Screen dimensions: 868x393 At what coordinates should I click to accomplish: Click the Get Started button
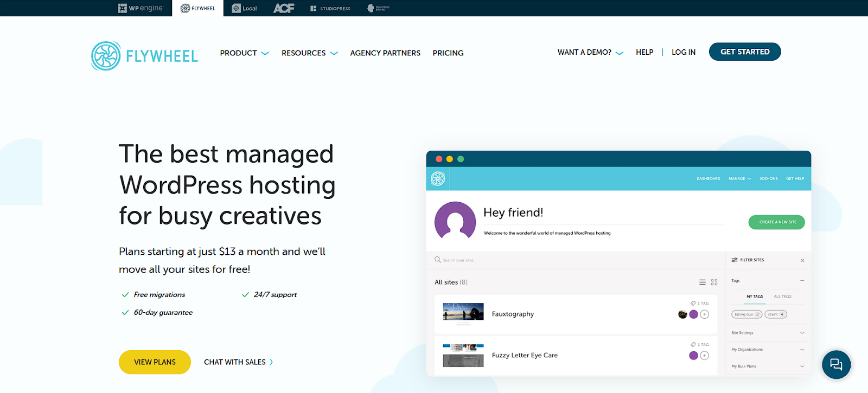745,51
